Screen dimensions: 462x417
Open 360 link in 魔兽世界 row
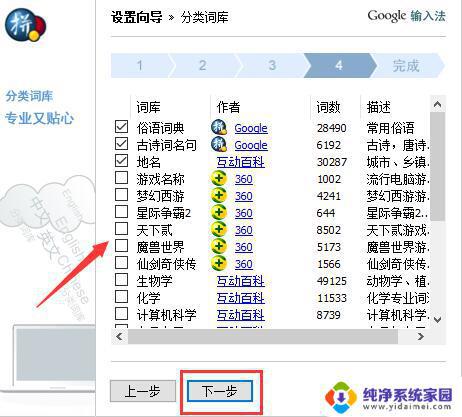point(244,247)
